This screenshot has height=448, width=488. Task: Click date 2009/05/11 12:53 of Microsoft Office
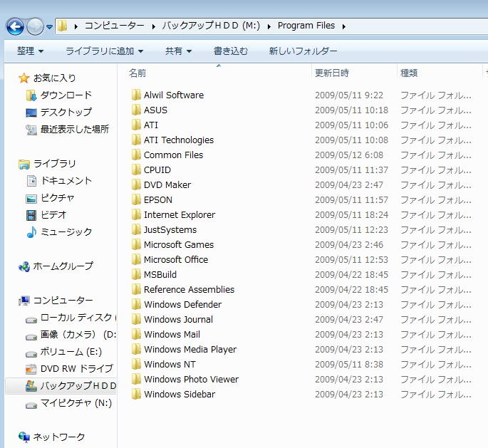point(351,259)
